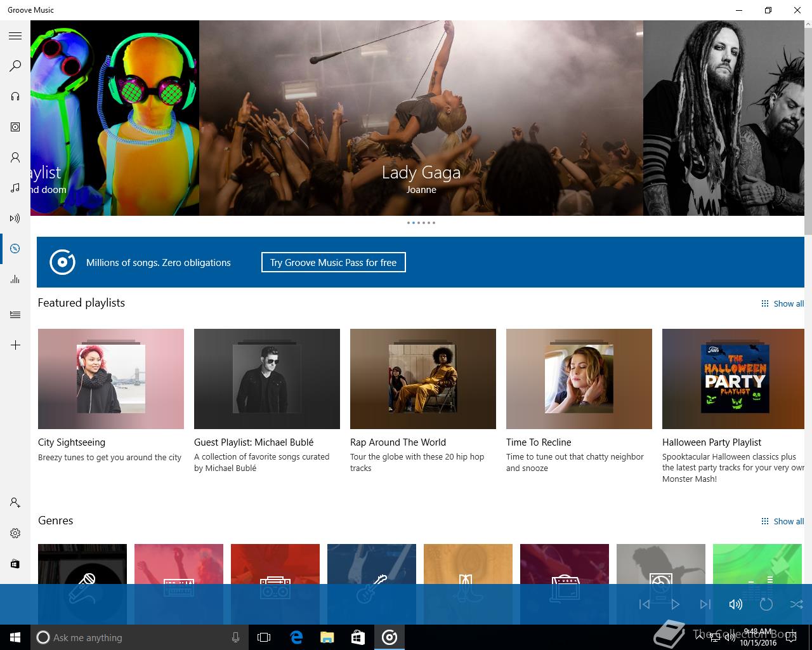Open the Artists person icon in sidebar

(x=15, y=157)
